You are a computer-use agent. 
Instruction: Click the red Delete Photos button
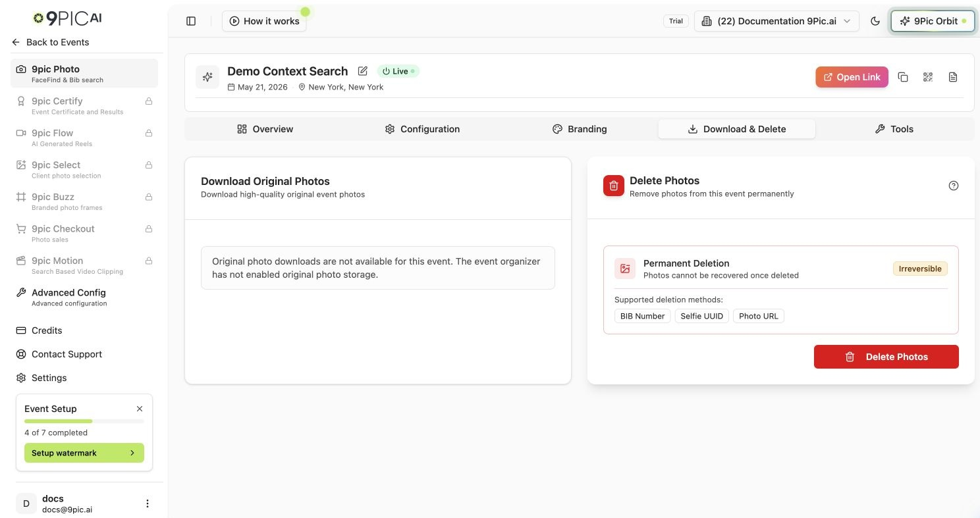pyautogui.click(x=886, y=357)
